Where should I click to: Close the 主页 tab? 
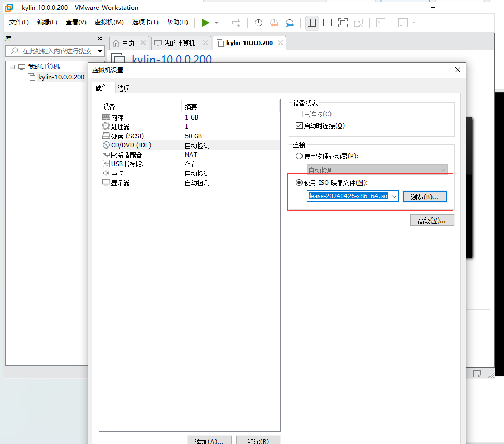point(143,43)
